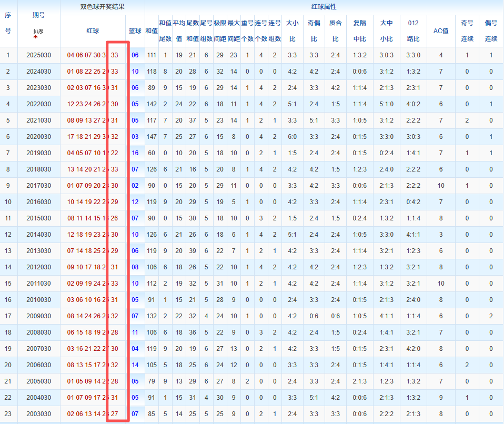Click blue ball 14 in row 2006030

point(135,365)
